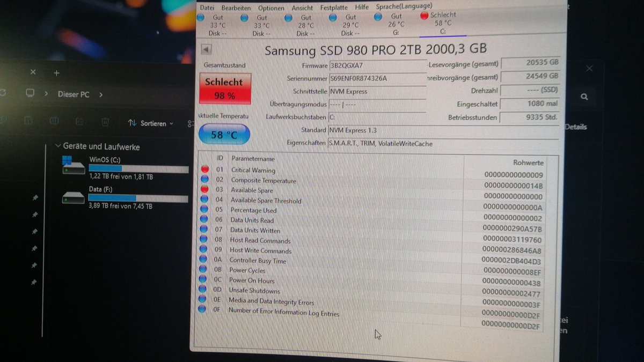Click the red Schlecht 98 % health status
The width and height of the screenshot is (644, 362).
click(224, 88)
